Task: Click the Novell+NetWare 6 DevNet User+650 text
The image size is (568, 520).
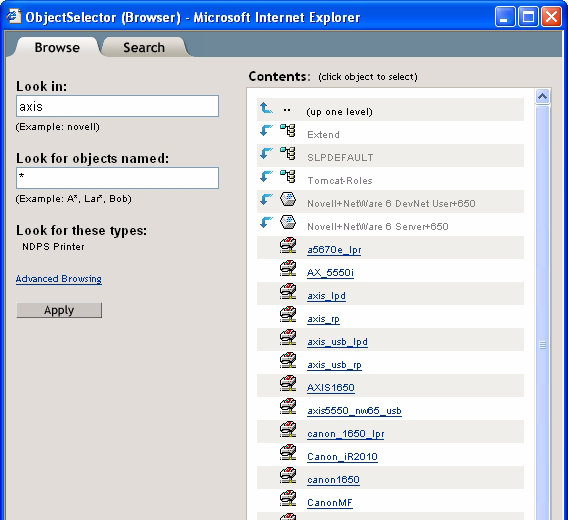Action: click(391, 204)
